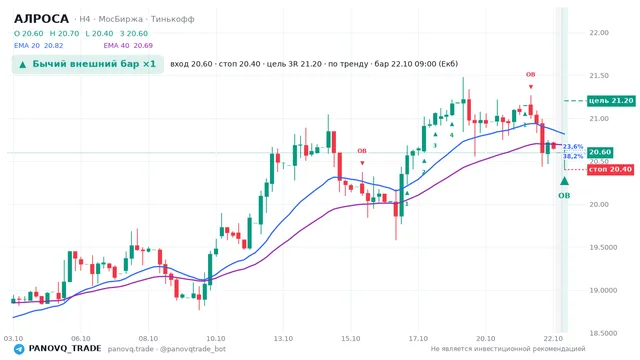
Task: Click the стоп 20.40 stop price label
Action: pyautogui.click(x=611, y=169)
